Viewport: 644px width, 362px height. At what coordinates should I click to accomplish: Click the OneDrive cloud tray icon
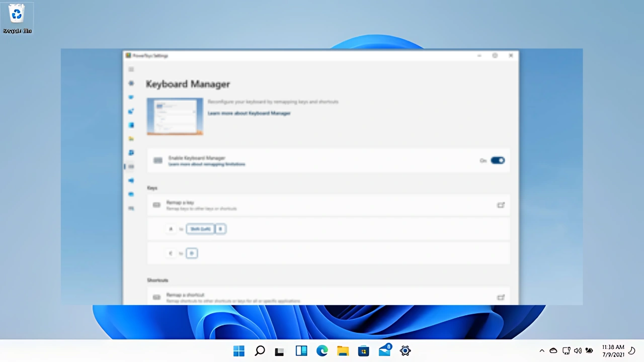click(553, 351)
